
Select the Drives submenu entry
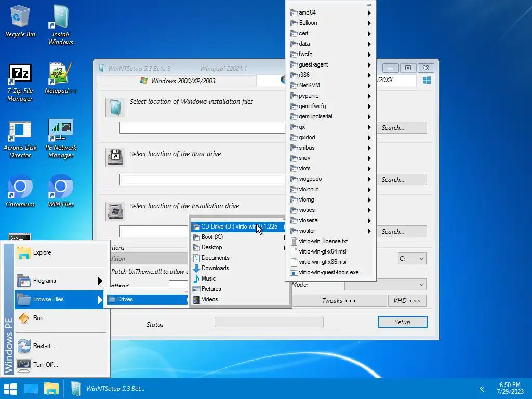tap(147, 299)
